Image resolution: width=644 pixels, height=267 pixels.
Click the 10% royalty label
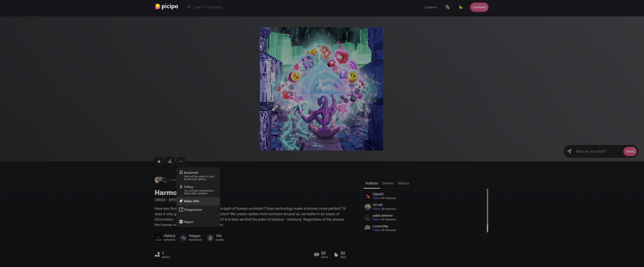(x=219, y=238)
